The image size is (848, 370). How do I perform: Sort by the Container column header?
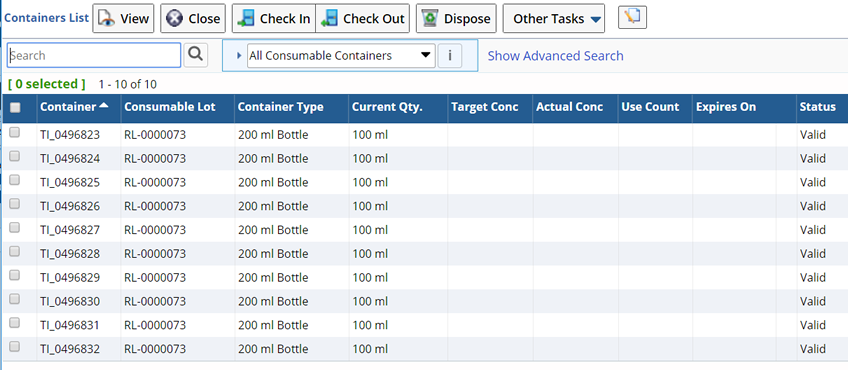point(74,107)
